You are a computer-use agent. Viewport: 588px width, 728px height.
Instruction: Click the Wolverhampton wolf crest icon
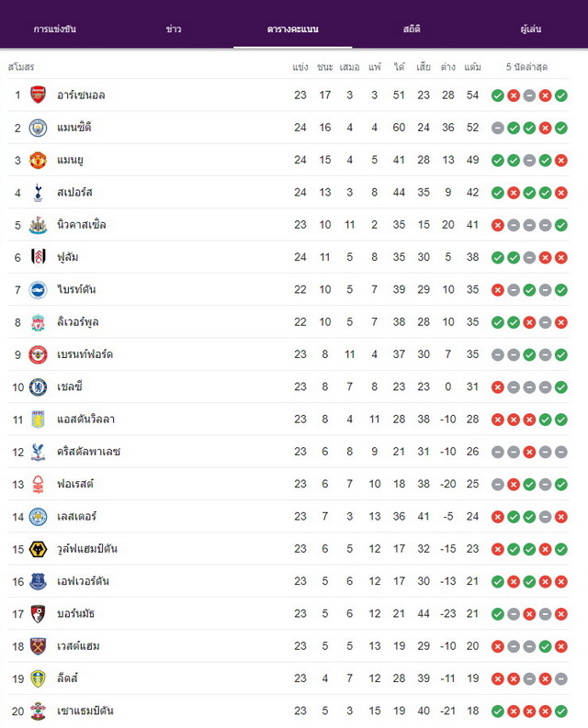coord(38,549)
